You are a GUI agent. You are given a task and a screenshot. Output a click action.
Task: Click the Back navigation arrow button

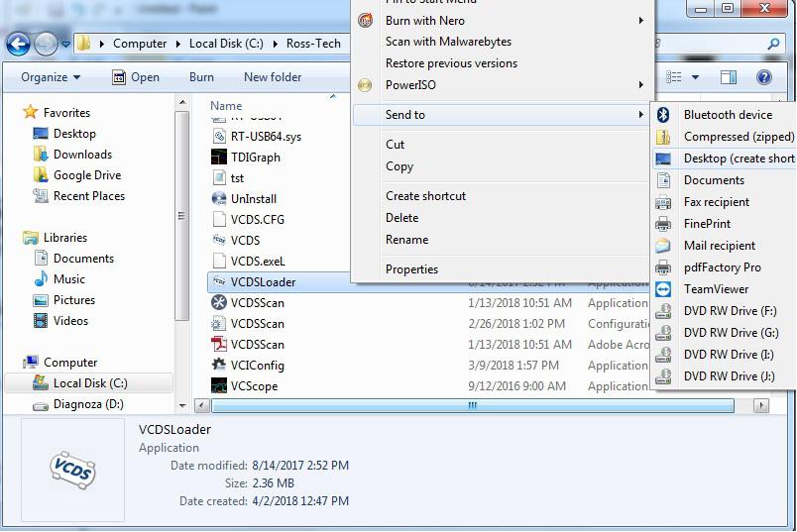pos(19,45)
